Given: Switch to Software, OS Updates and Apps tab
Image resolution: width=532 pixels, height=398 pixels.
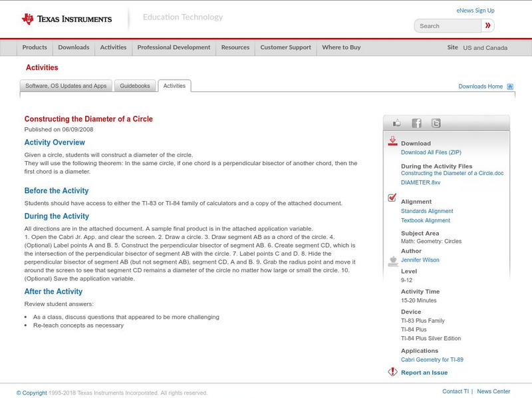Looking at the screenshot, I should [66, 86].
